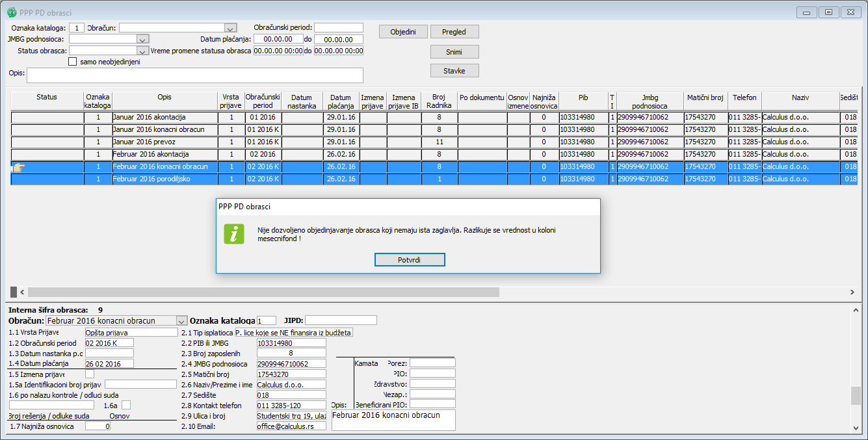Image resolution: width=868 pixels, height=440 pixels.
Task: Click the 2.8 Kontakt telefon field
Action: pyautogui.click(x=291, y=406)
